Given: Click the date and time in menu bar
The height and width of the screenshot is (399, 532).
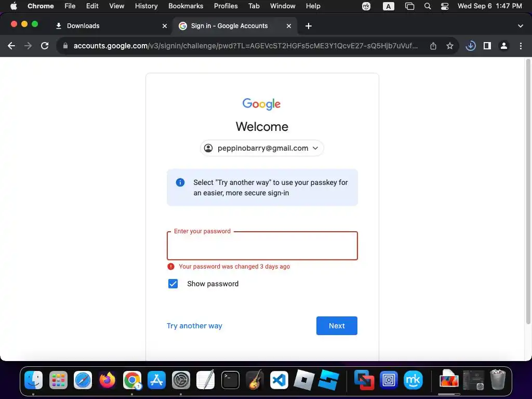Looking at the screenshot, I should coord(489,6).
